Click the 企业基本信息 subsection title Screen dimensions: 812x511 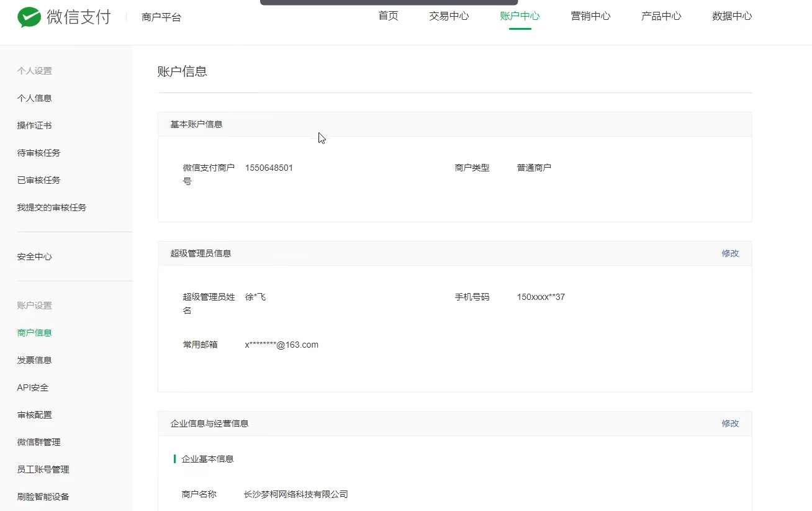[208, 459]
